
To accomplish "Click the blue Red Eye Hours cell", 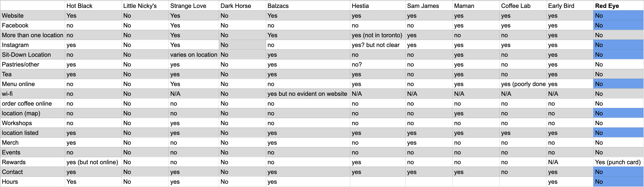I will 618,181.
